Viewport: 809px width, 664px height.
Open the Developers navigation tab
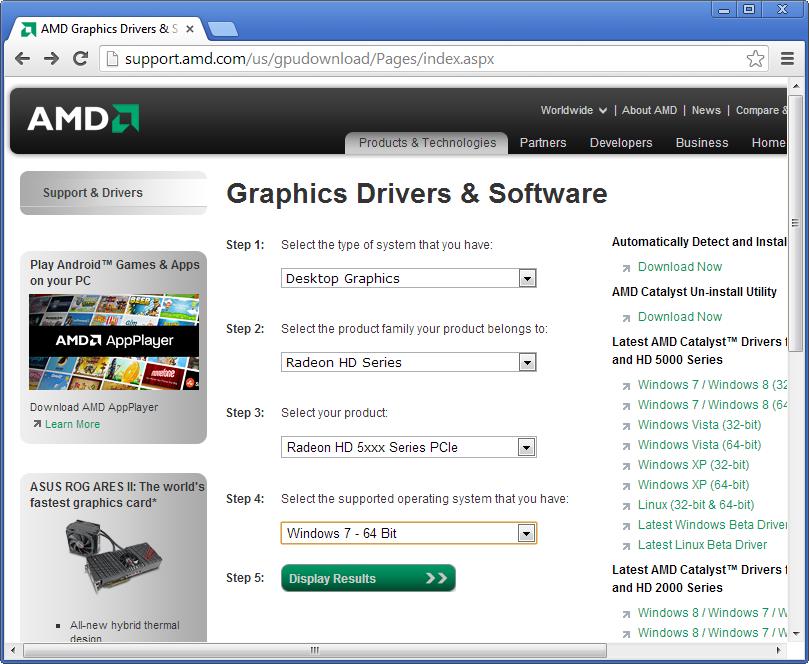pyautogui.click(x=621, y=143)
